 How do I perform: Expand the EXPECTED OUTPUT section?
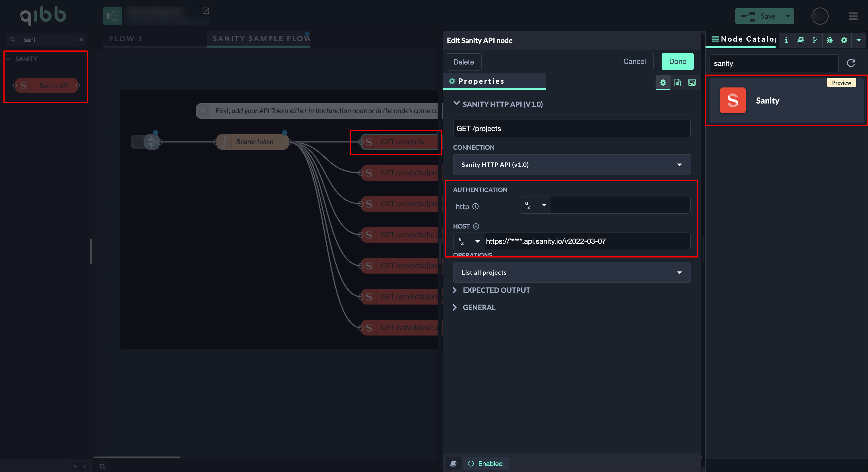(496, 290)
